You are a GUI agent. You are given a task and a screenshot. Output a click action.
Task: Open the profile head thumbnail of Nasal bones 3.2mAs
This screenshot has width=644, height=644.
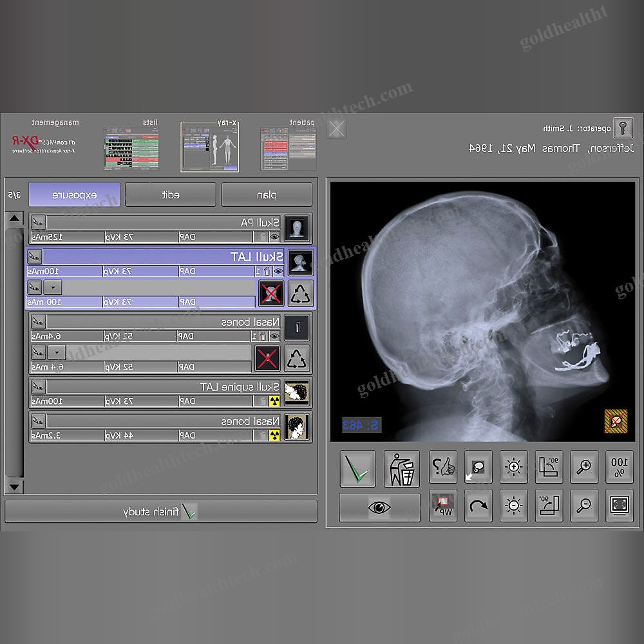point(297,427)
